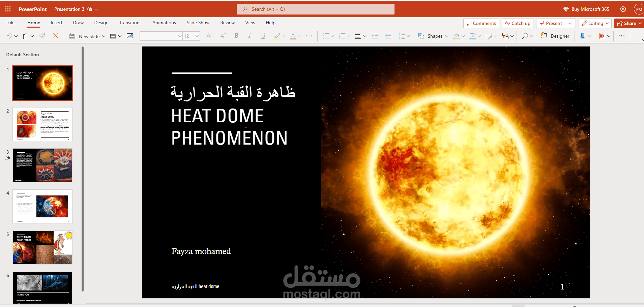Select slide 6 Thank You thumbnail
Screen dimensions: 644x307
(x=42, y=288)
